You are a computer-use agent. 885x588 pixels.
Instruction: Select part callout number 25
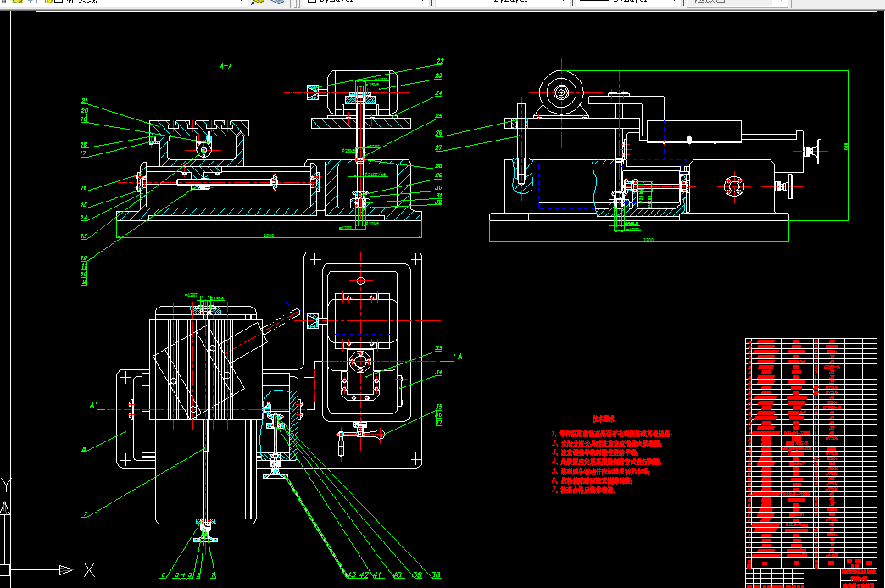[x=438, y=116]
